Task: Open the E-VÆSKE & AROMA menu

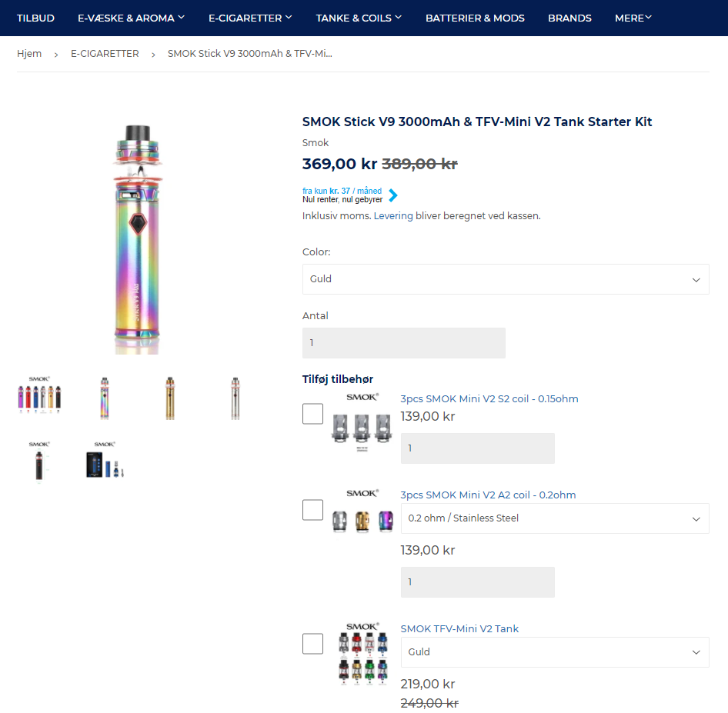Action: 131,18
